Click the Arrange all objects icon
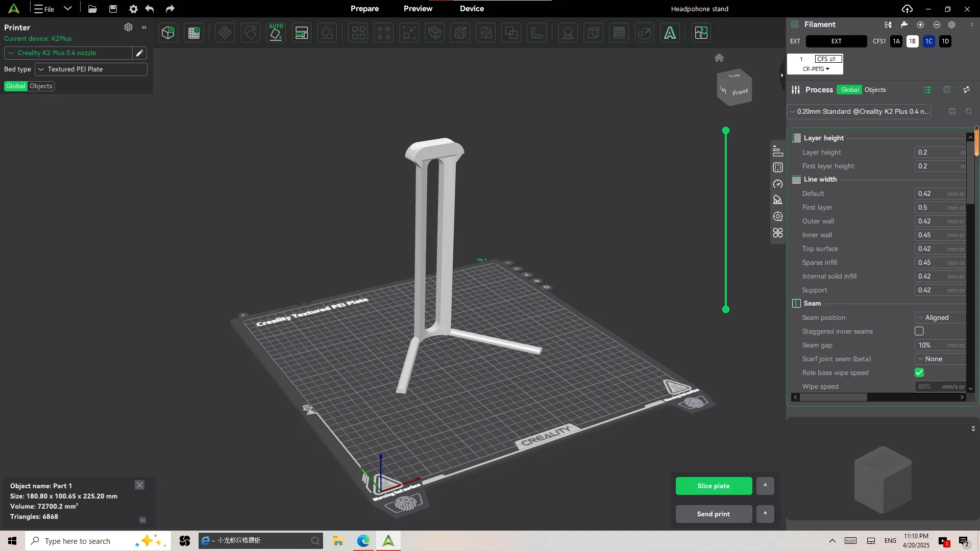This screenshot has height=551, width=980. pyautogui.click(x=302, y=33)
